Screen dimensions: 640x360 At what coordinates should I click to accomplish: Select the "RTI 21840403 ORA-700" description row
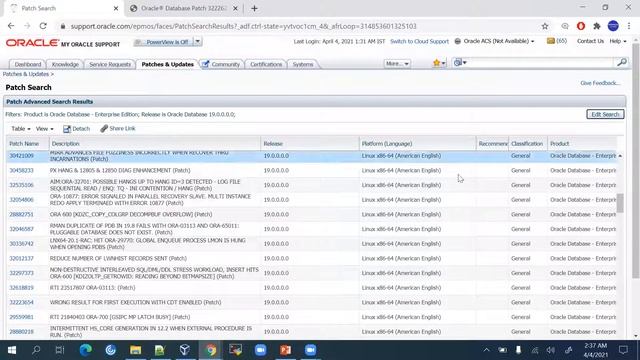click(x=120, y=317)
